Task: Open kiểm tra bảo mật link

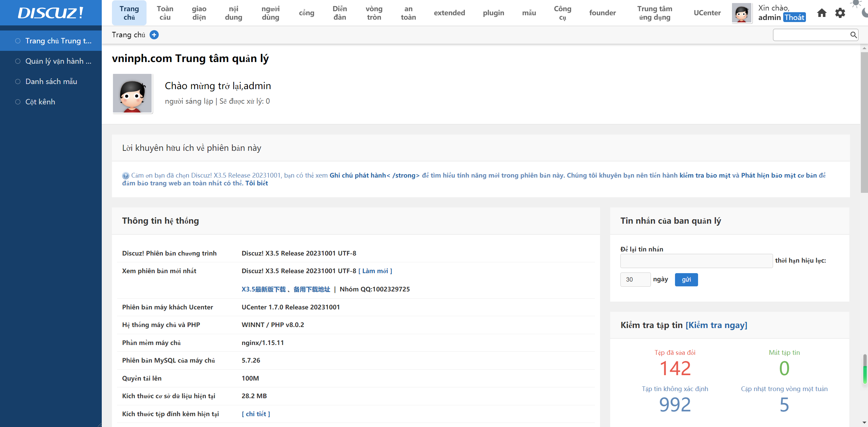Action: coord(705,175)
